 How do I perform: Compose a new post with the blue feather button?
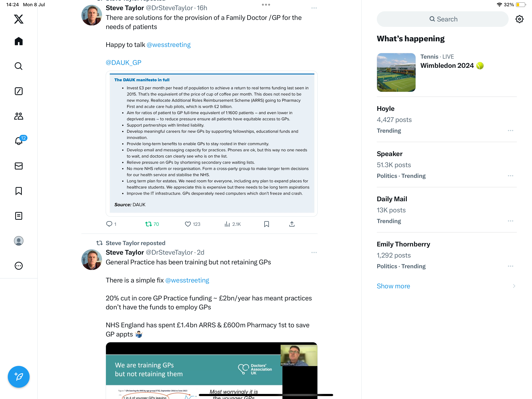(18, 377)
